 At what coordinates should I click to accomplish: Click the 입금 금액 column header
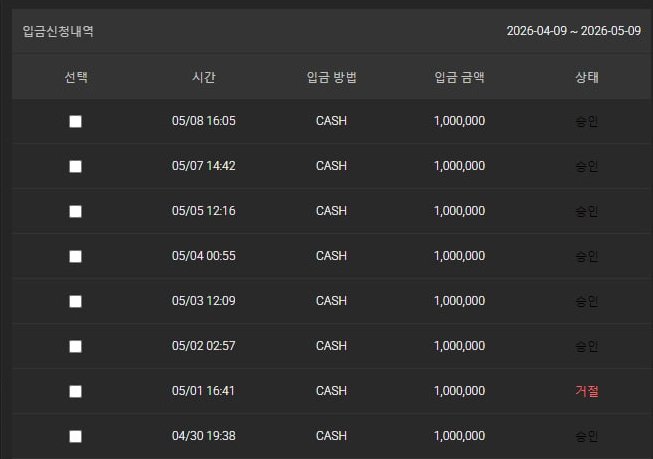tap(459, 77)
